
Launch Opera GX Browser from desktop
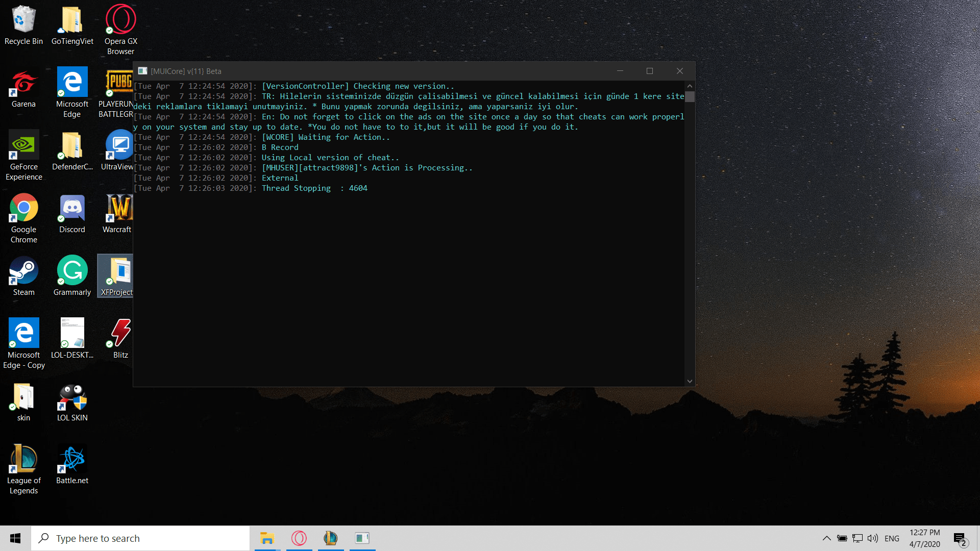(x=120, y=30)
